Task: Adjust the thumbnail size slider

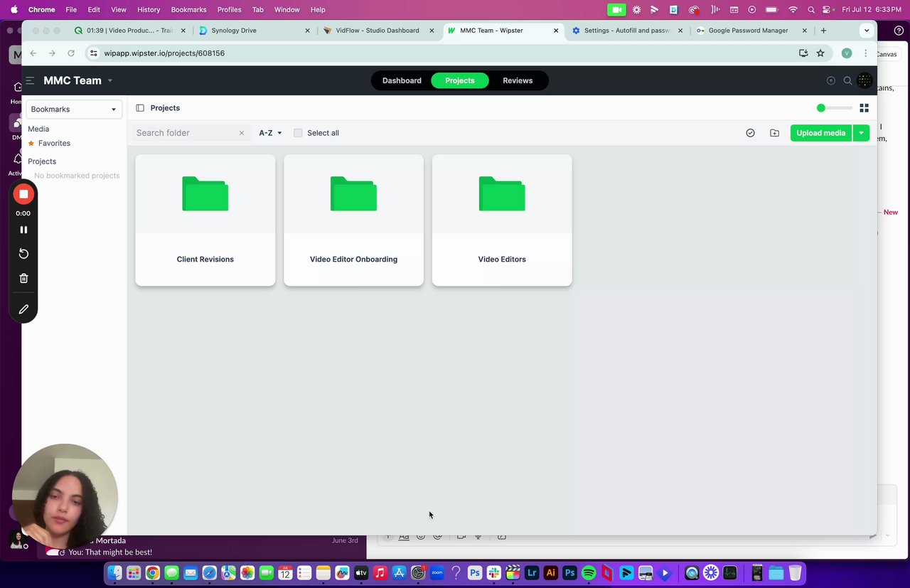Action: [834, 108]
